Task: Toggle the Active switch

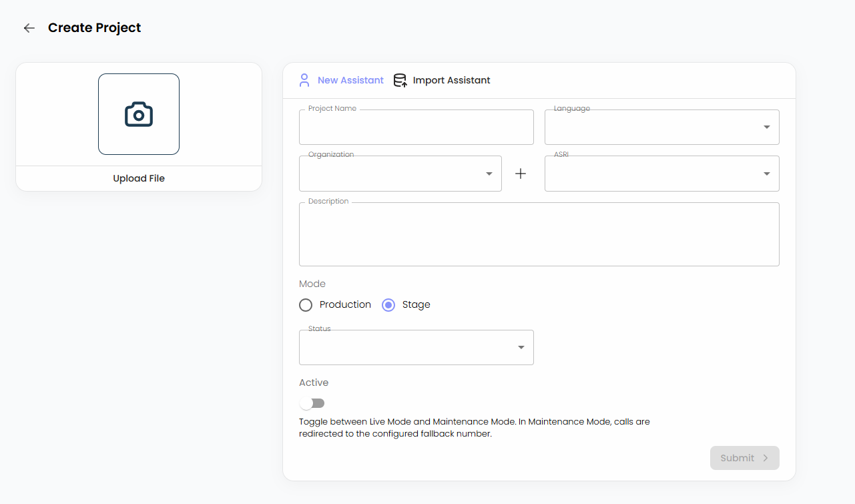Action: pos(312,403)
